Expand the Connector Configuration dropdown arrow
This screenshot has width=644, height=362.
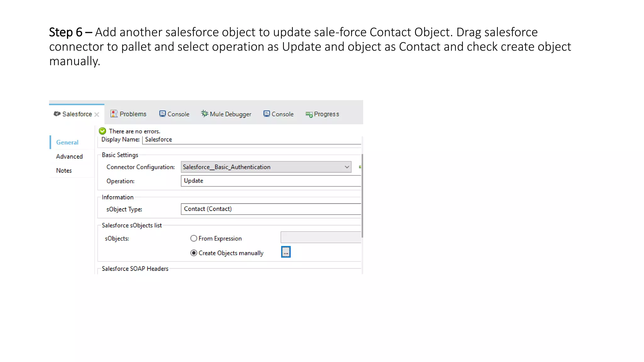coord(347,167)
